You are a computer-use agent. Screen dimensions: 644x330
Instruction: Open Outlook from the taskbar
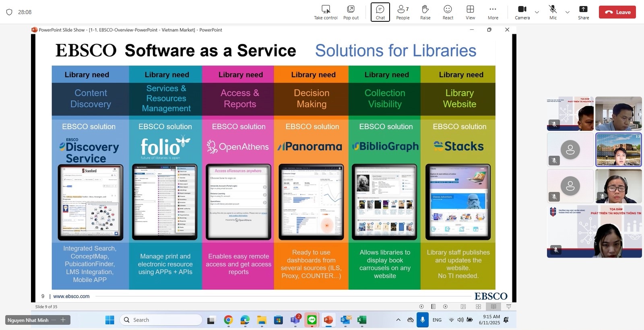click(345, 320)
